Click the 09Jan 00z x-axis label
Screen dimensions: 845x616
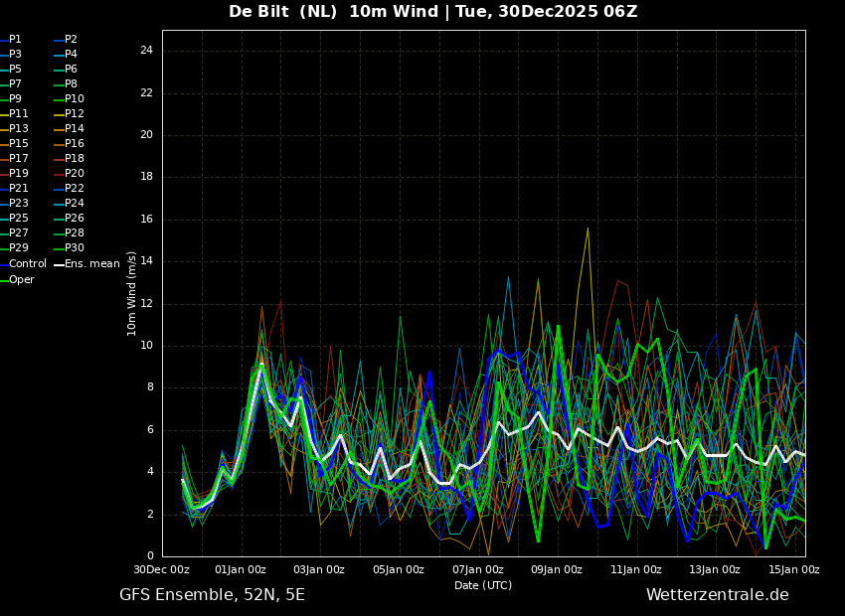[558, 569]
